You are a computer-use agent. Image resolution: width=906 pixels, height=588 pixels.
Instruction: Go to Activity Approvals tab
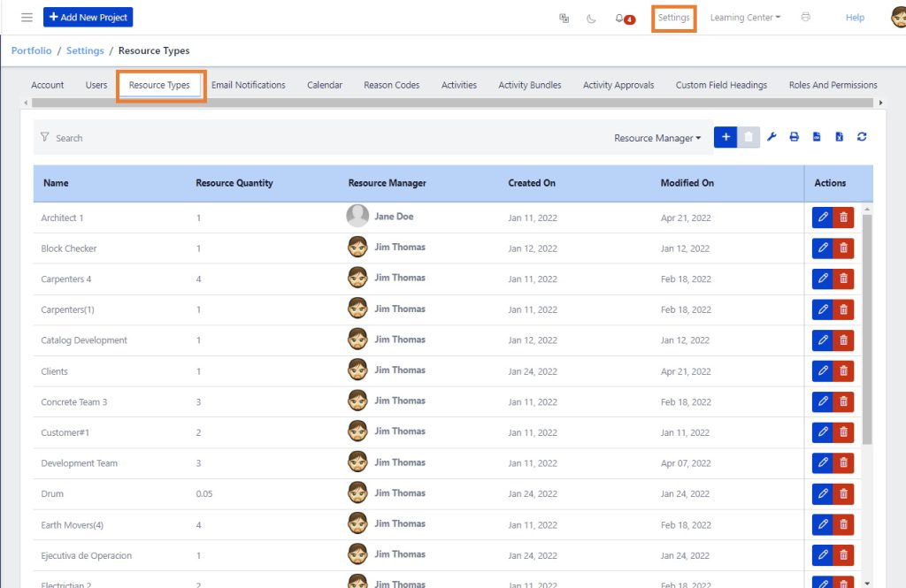(x=618, y=85)
